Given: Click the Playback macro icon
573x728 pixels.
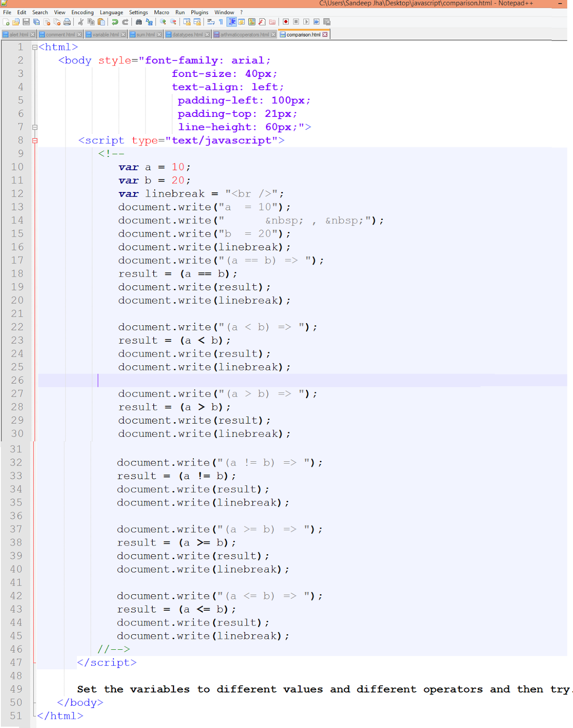Looking at the screenshot, I should (307, 22).
